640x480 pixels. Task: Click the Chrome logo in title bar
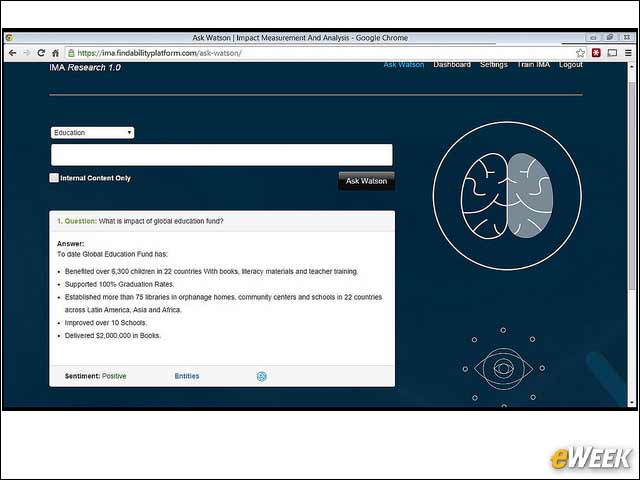(9, 38)
